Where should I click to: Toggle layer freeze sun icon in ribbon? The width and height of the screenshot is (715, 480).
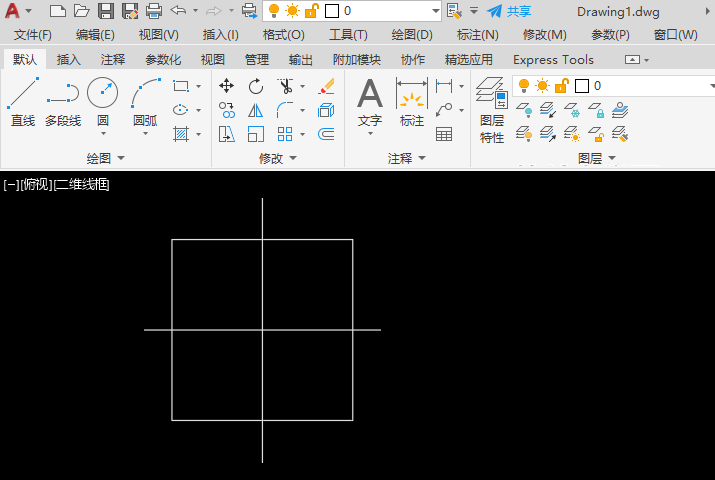(543, 86)
